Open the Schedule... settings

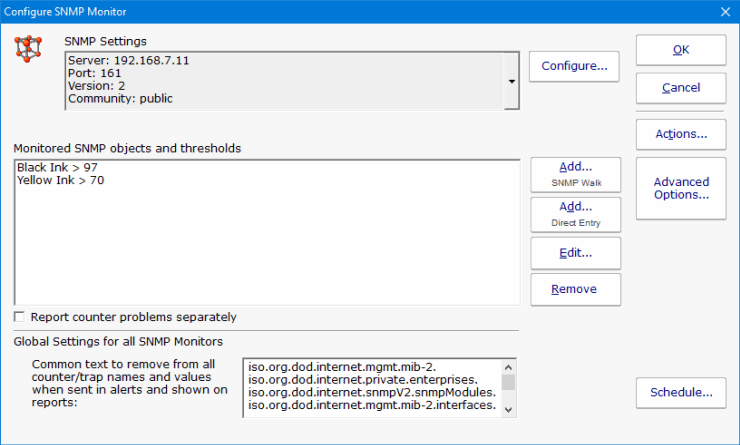click(681, 392)
